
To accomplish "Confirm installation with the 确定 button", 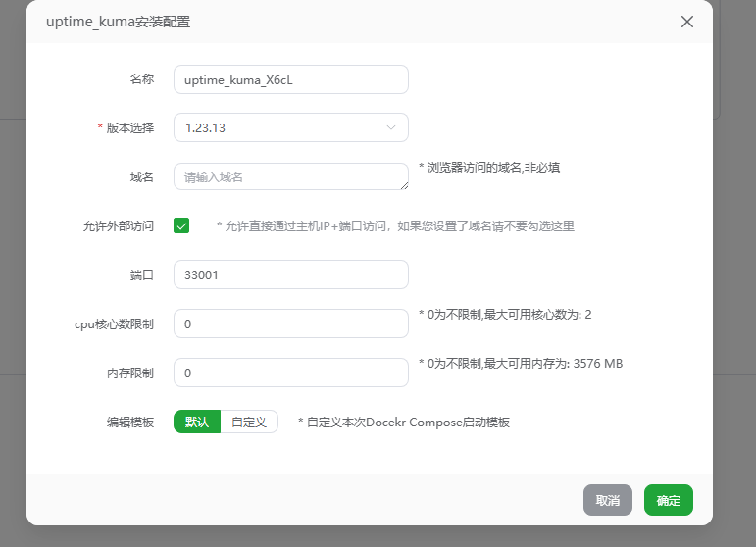I will tap(669, 500).
